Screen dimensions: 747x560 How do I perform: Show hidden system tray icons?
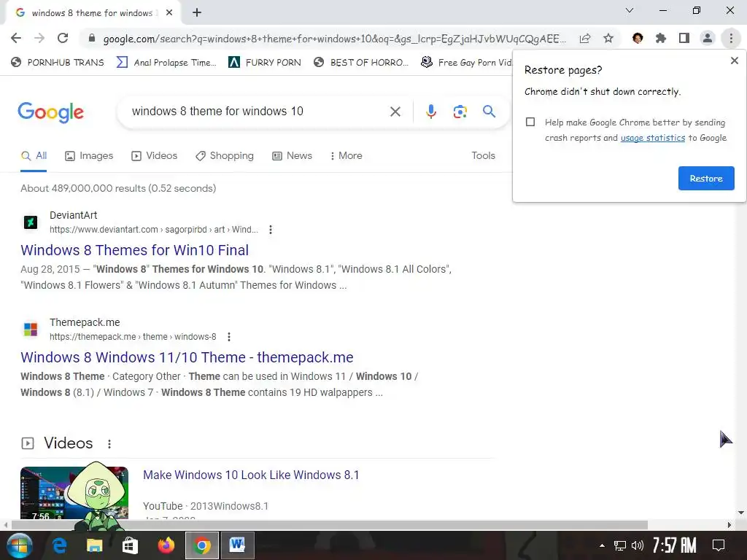[602, 545]
